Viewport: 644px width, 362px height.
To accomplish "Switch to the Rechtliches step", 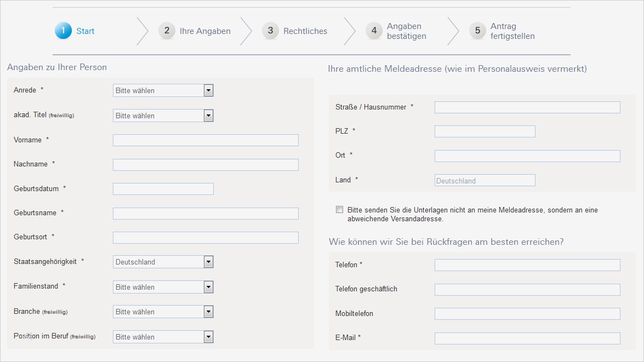I will [x=305, y=31].
